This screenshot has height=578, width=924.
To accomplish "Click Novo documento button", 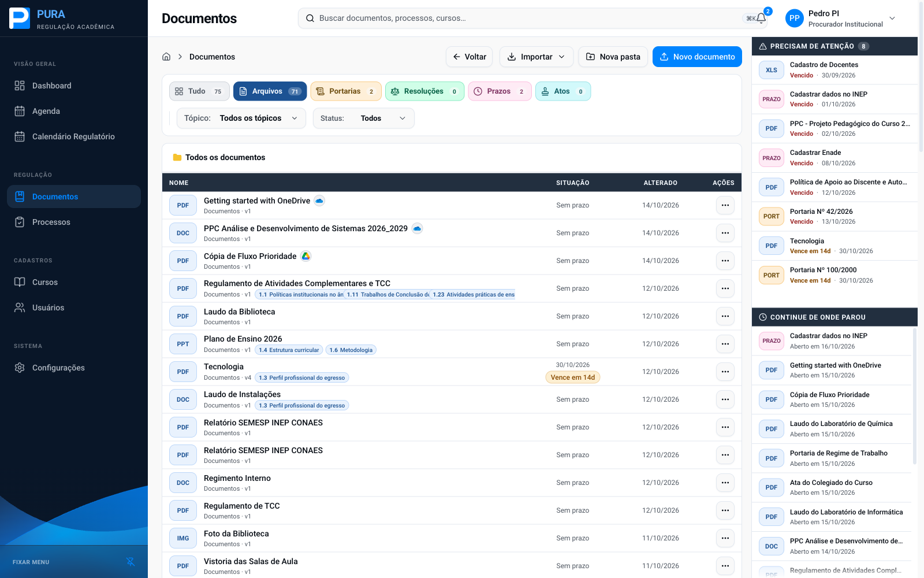I will pos(697,57).
